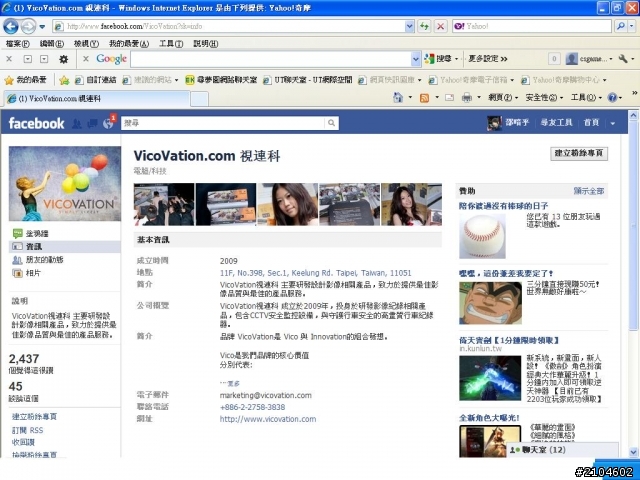Click the Favorites star icon

click(x=9, y=80)
